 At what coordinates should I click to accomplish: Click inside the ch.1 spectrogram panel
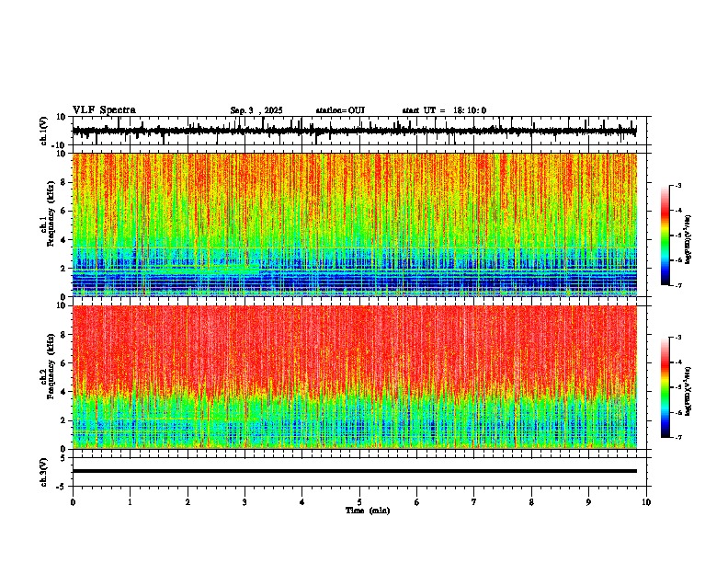[355, 224]
